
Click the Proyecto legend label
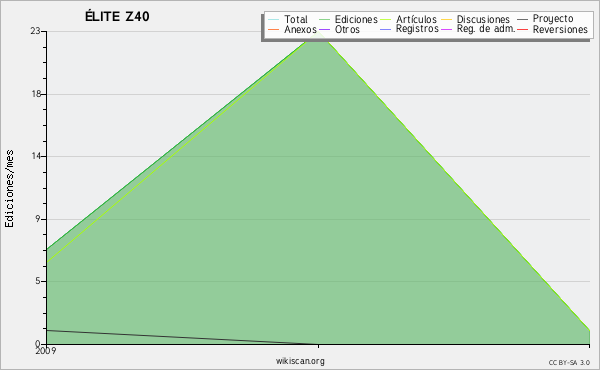coord(553,19)
